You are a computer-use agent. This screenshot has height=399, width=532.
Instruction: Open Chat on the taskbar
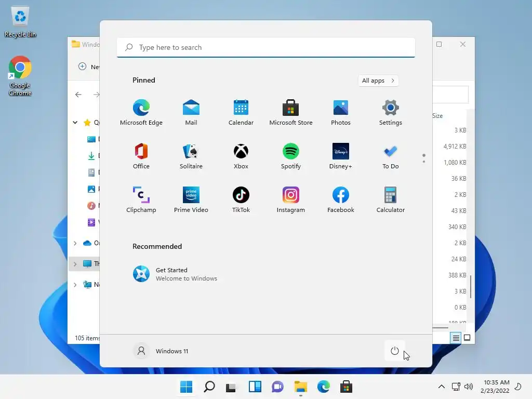277,387
